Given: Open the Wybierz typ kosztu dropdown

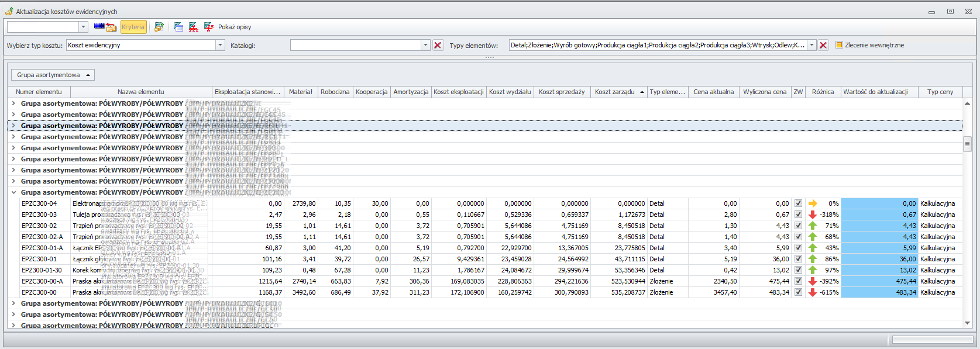Looking at the screenshot, I should click(220, 45).
